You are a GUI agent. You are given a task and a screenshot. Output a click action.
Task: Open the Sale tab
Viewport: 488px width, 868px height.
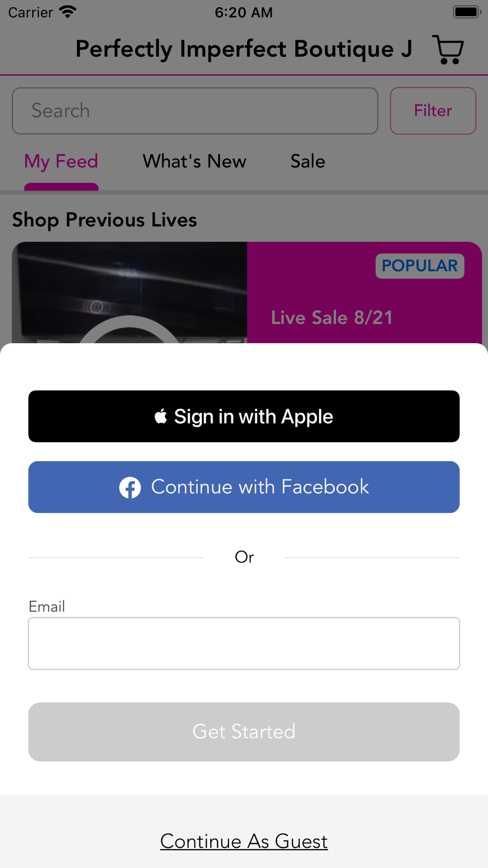pyautogui.click(x=308, y=162)
